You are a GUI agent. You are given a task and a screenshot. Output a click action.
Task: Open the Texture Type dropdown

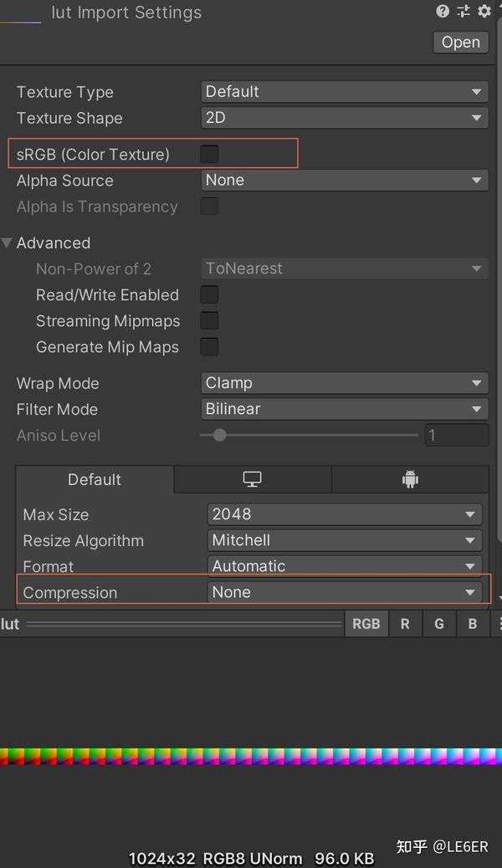click(345, 91)
